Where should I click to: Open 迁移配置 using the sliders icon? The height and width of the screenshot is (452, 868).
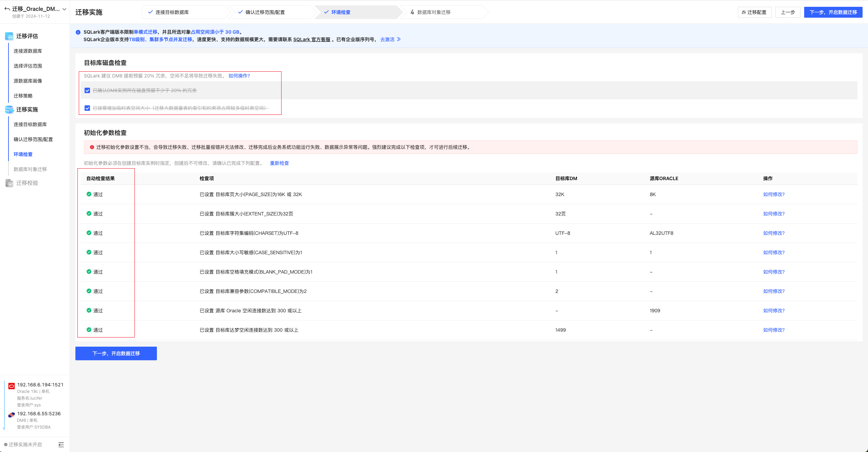tap(743, 12)
